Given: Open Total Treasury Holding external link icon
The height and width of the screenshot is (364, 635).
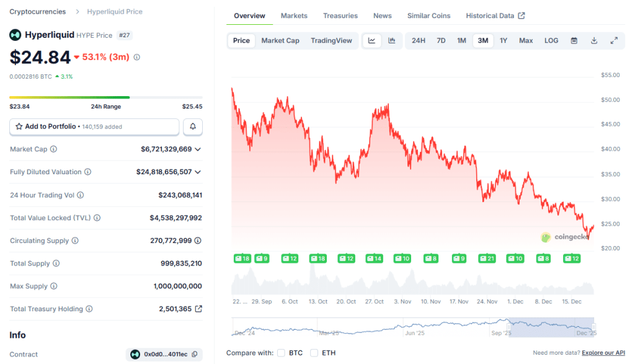Looking at the screenshot, I should tap(199, 309).
